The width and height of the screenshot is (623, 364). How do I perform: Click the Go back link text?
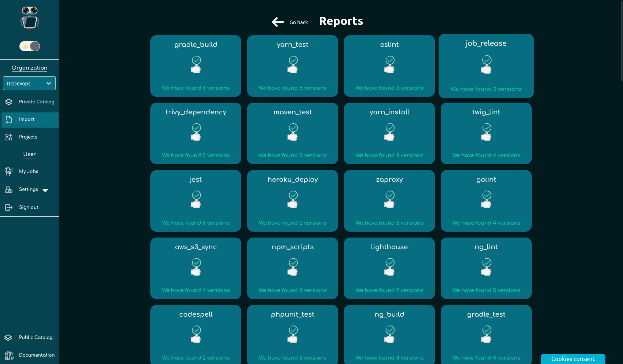pyautogui.click(x=298, y=22)
